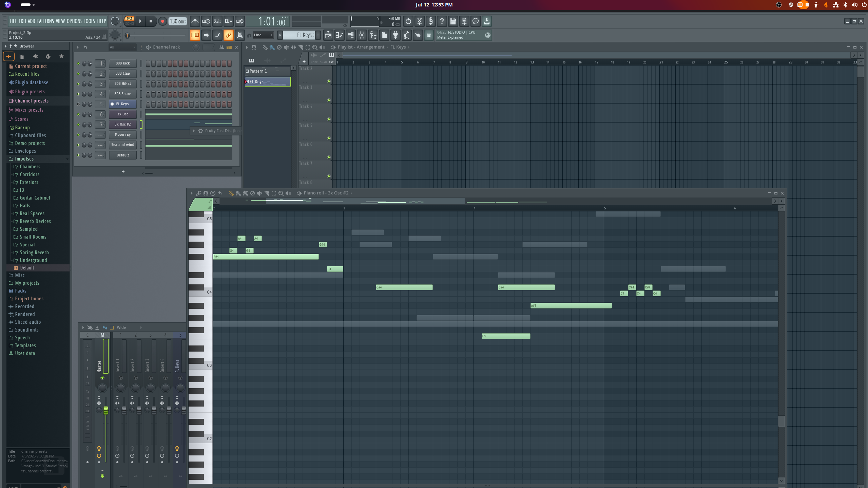Toggle the Track 2 mute LED in the Playlist
This screenshot has width=868, height=488.
[x=329, y=81]
